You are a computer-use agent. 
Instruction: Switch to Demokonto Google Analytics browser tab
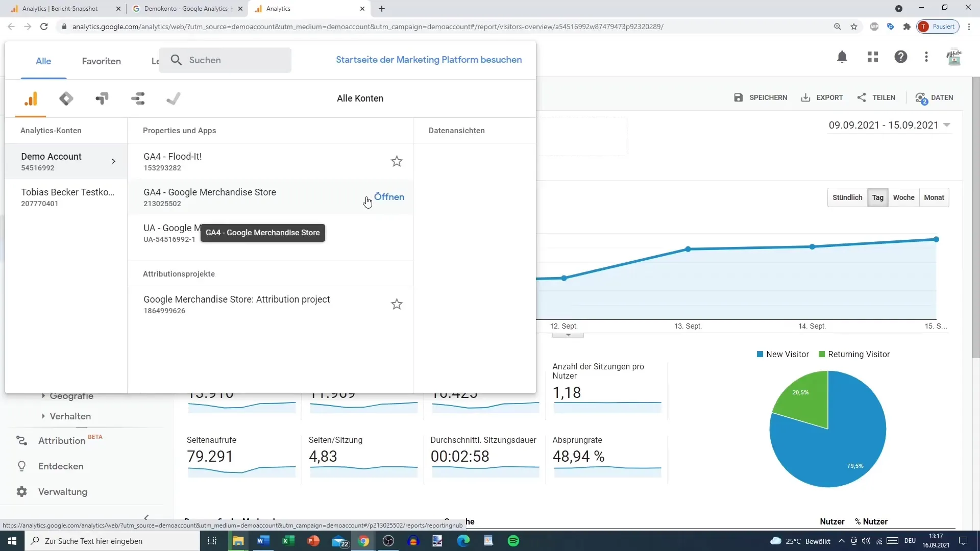pos(187,9)
